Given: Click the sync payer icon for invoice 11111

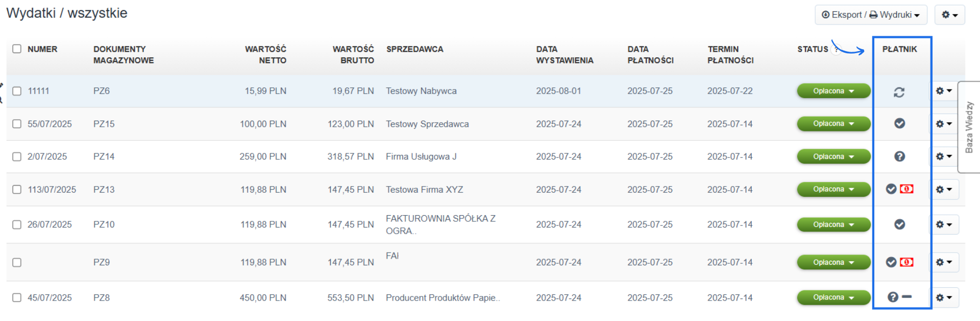Looking at the screenshot, I should point(899,91).
